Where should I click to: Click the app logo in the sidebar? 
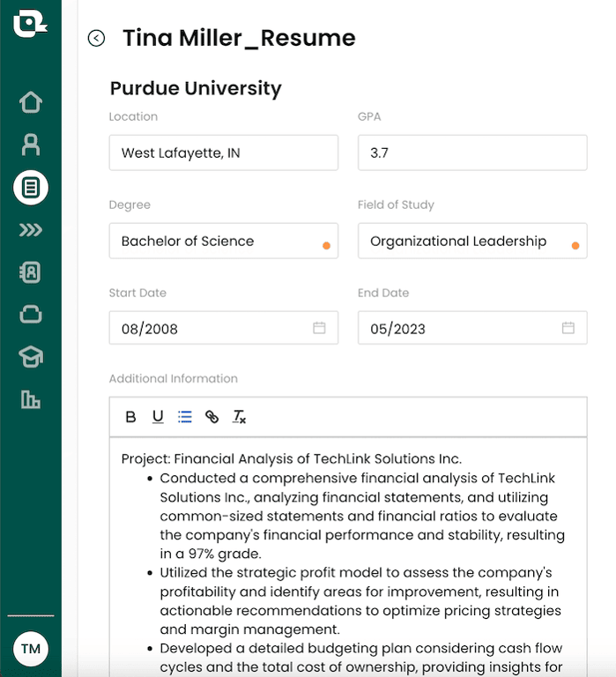pyautogui.click(x=30, y=23)
